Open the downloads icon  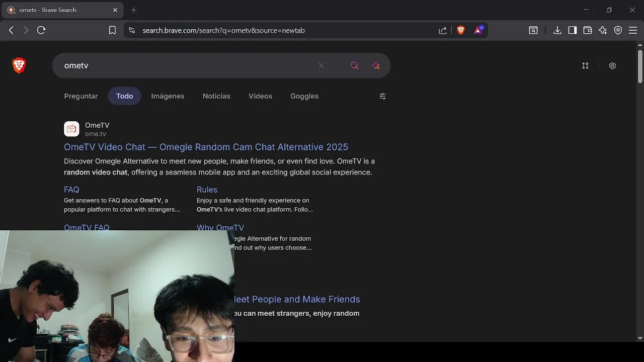coord(557,30)
